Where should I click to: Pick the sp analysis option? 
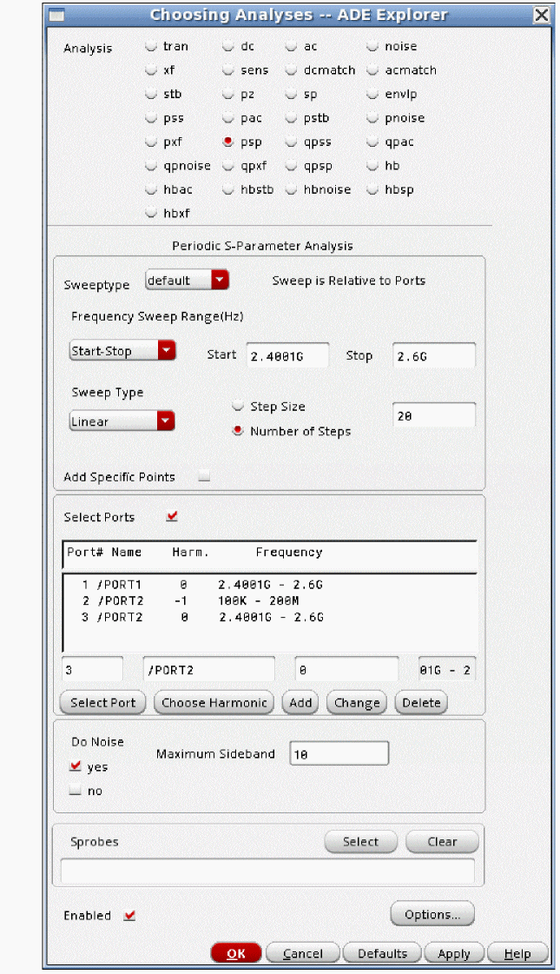coord(291,94)
